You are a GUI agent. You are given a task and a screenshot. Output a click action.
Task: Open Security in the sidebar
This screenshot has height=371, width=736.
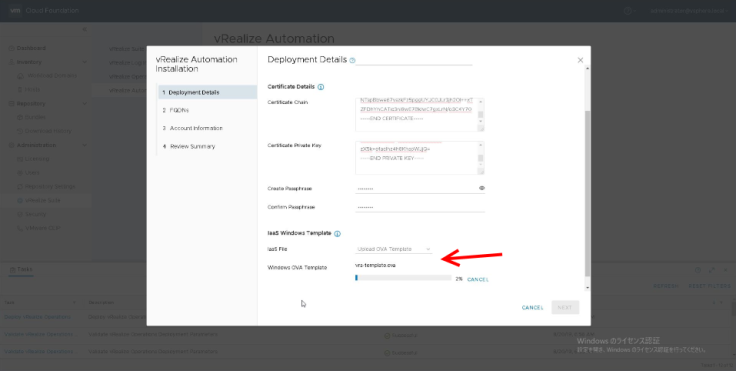pyautogui.click(x=36, y=214)
